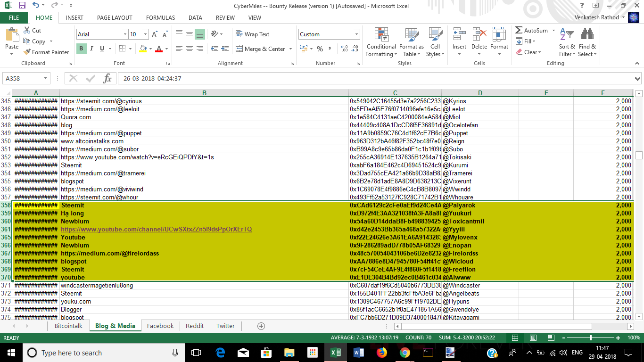Viewport: 644px width, 362px height.
Task: Open Cell Styles gallery
Action: coord(435,42)
